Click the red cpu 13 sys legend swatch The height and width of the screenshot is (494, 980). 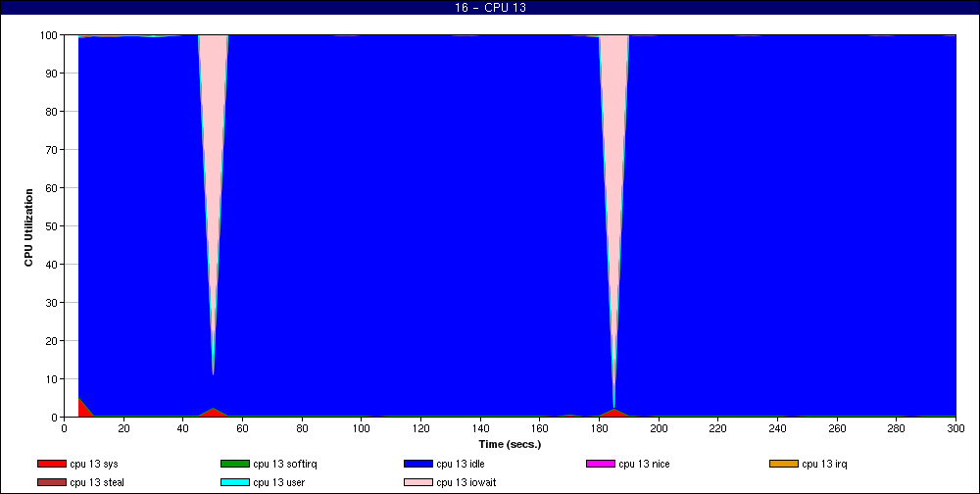pyautogui.click(x=52, y=464)
